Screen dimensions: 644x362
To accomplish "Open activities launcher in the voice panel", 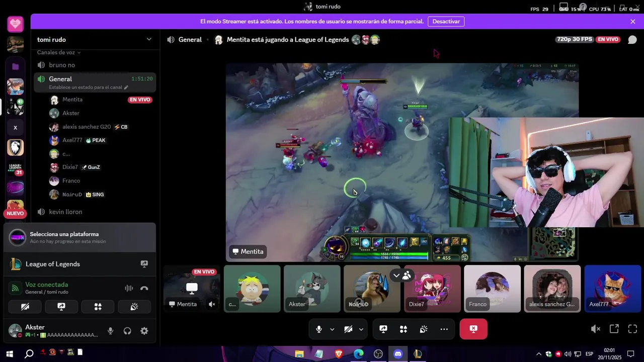I will click(98, 307).
